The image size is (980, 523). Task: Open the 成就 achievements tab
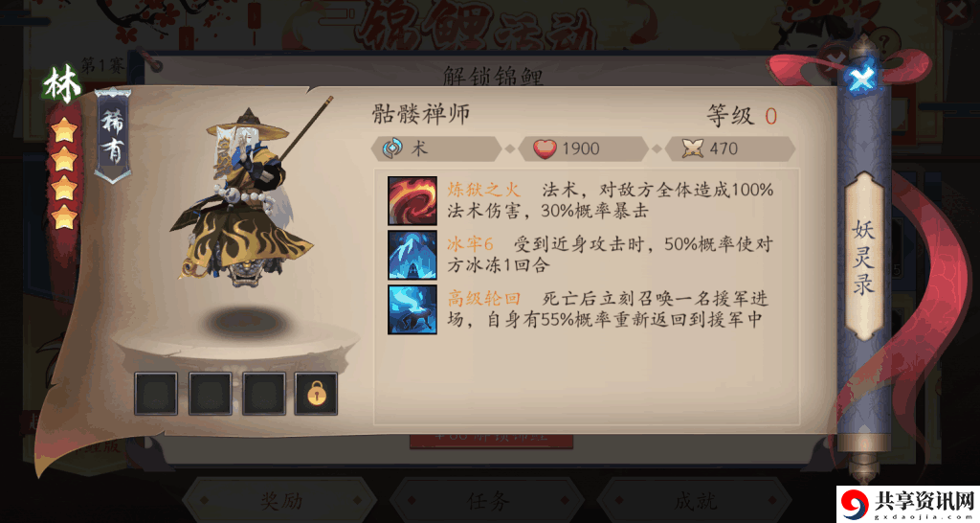pyautogui.click(x=695, y=500)
